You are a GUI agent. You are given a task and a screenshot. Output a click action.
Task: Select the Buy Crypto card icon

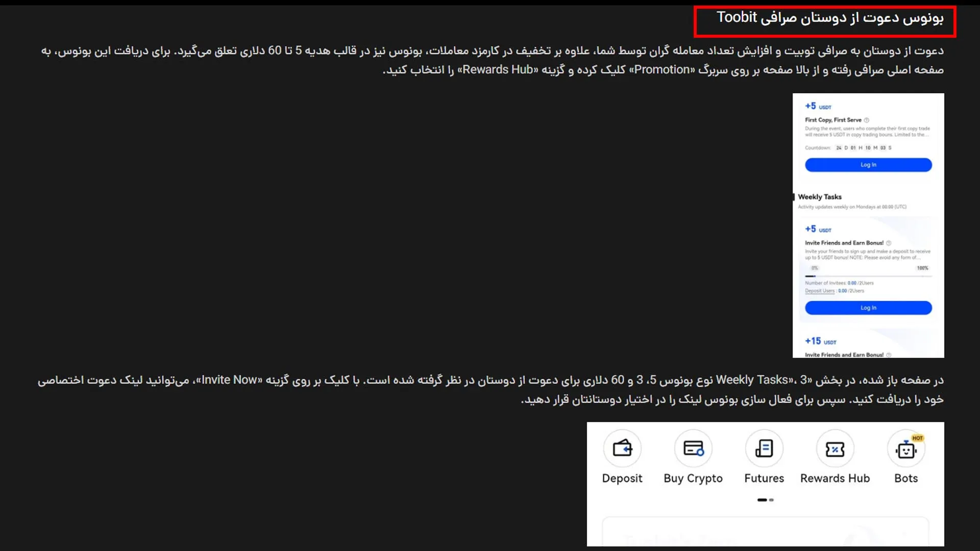(x=693, y=448)
